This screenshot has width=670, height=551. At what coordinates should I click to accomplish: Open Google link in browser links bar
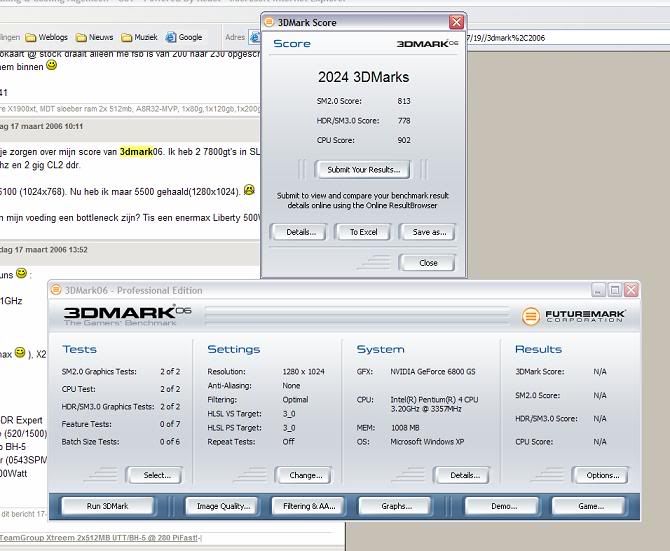(x=184, y=37)
